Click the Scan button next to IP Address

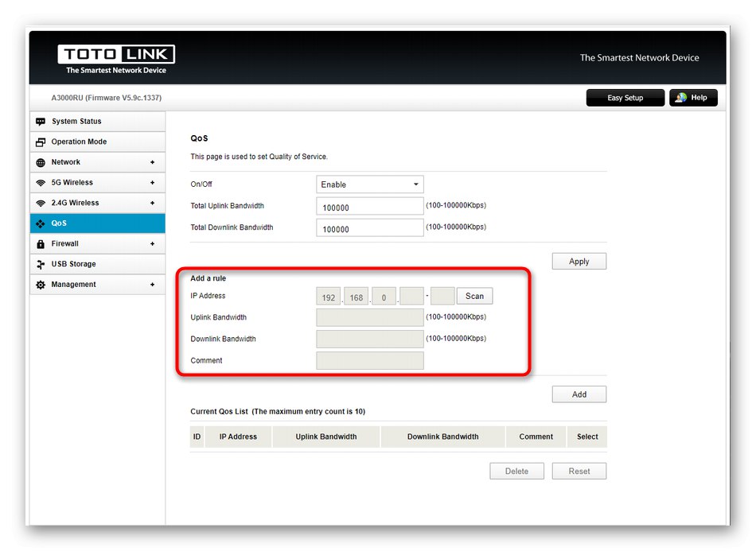(x=474, y=297)
